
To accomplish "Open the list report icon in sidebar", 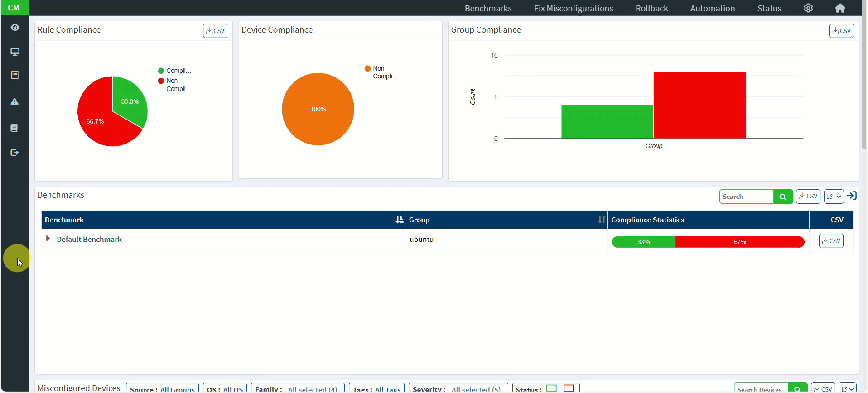I will pyautogui.click(x=15, y=75).
